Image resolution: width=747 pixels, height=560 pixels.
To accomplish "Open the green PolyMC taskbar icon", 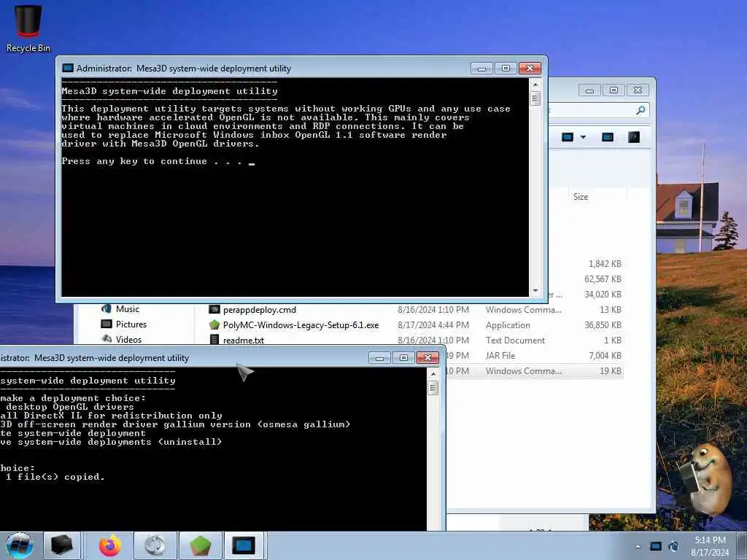I will (200, 545).
